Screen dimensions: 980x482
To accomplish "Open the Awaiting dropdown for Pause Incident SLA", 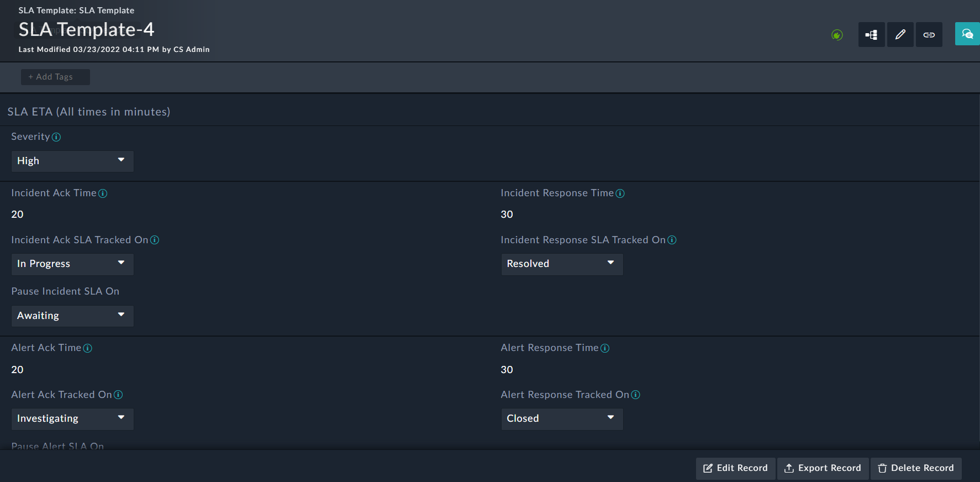I will [x=72, y=316].
